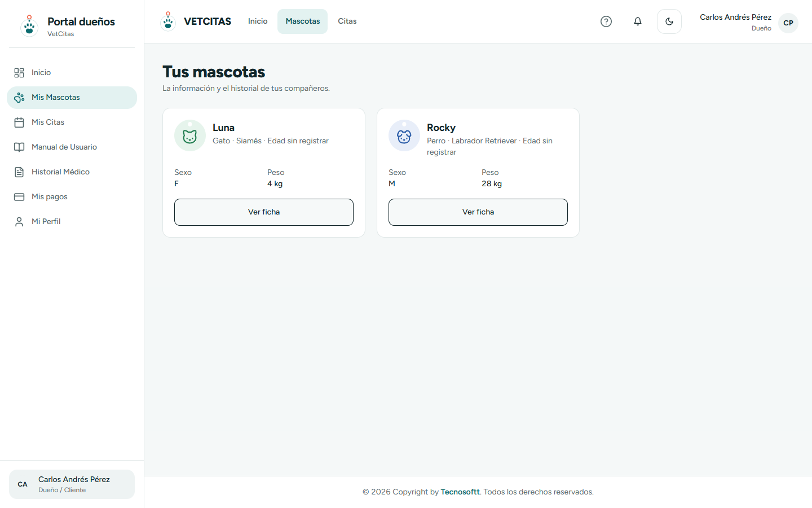Switch to the Inicio top navigation tab
Image resolution: width=812 pixels, height=508 pixels.
point(258,21)
